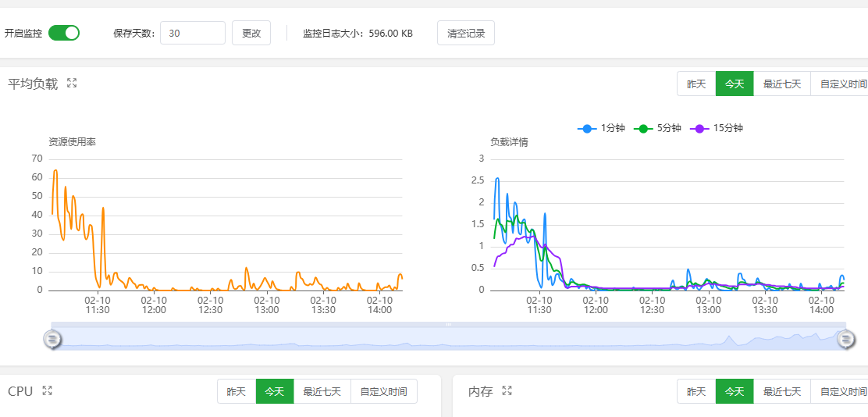
Task: Toggle the 开启监控 monitoring switch
Action: coord(64,33)
